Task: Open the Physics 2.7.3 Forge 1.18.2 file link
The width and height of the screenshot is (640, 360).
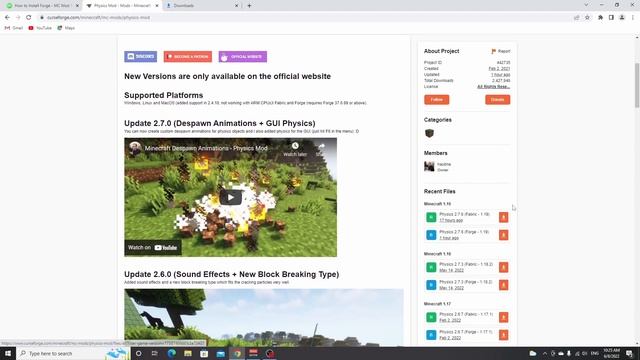Action: pos(466,282)
